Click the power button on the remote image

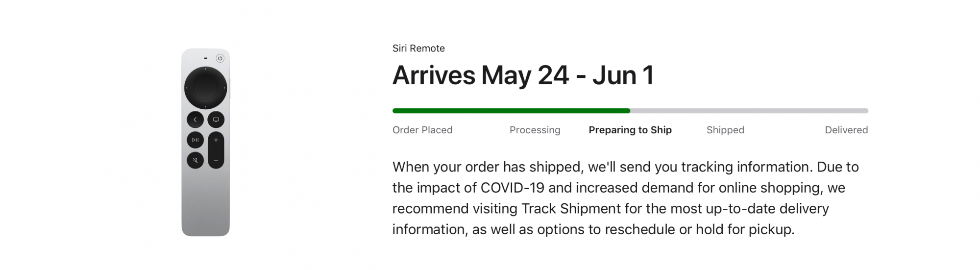[220, 58]
